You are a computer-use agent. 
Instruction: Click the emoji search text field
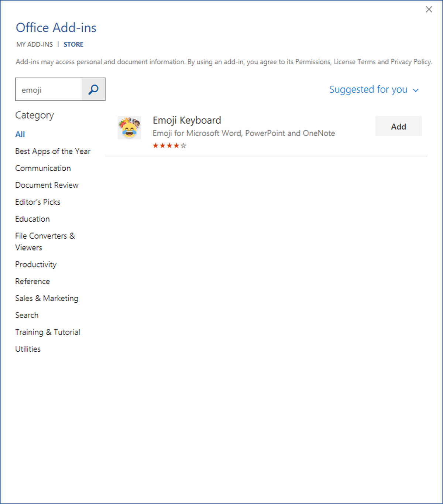click(x=49, y=90)
